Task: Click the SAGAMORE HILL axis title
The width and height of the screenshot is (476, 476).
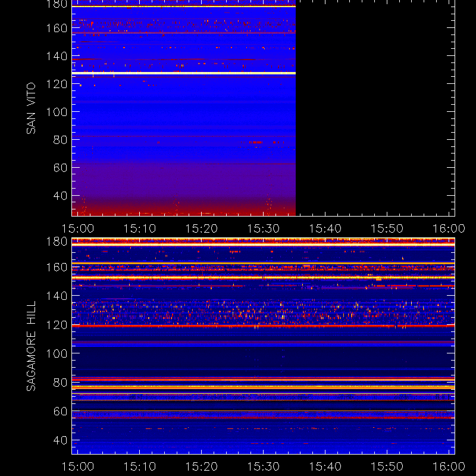Action: (x=31, y=346)
